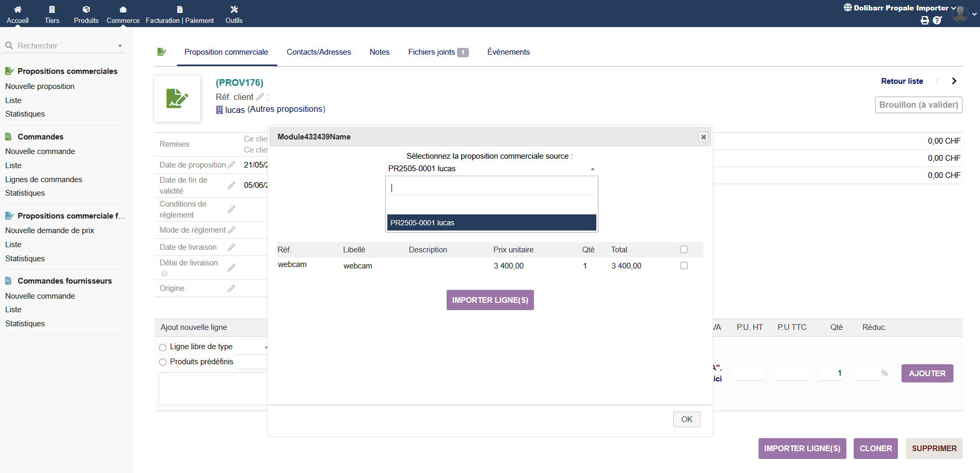Click the printer icon in top bar
This screenshot has height=473, width=980.
[924, 20]
